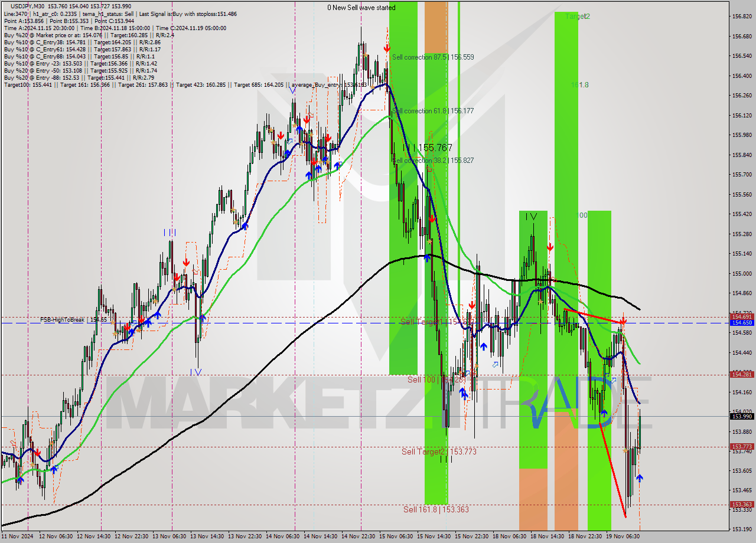Click the red 154.281 price tag
Image resolution: width=756 pixels, height=543 pixels.
coord(742,375)
